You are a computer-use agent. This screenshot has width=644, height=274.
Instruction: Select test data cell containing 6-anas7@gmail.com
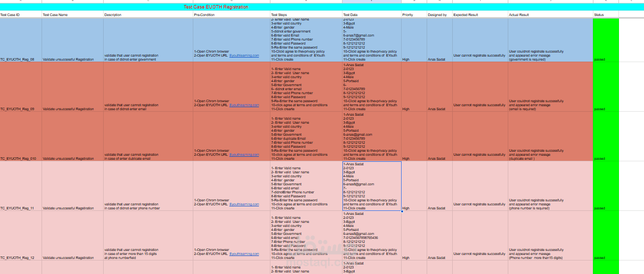pos(372,41)
